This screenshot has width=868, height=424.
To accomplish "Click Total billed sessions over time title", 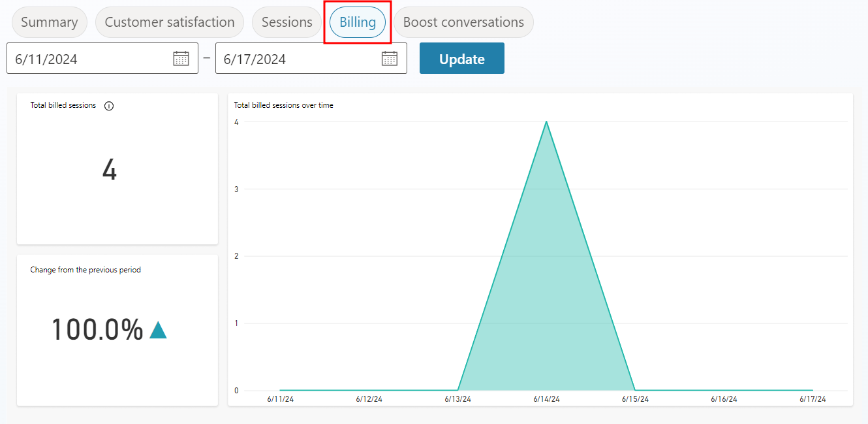I will [x=284, y=105].
